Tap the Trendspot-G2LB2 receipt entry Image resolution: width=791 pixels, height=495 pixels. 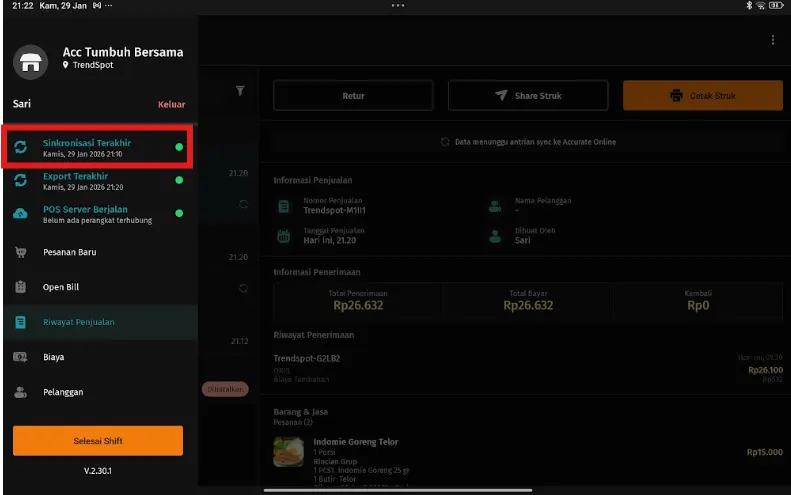pyautogui.click(x=307, y=358)
